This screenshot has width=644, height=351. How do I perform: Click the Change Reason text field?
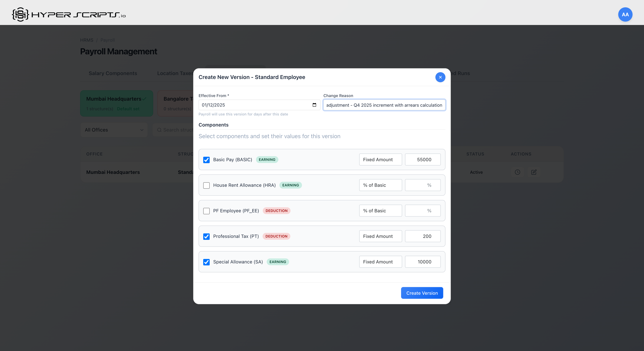pos(384,105)
